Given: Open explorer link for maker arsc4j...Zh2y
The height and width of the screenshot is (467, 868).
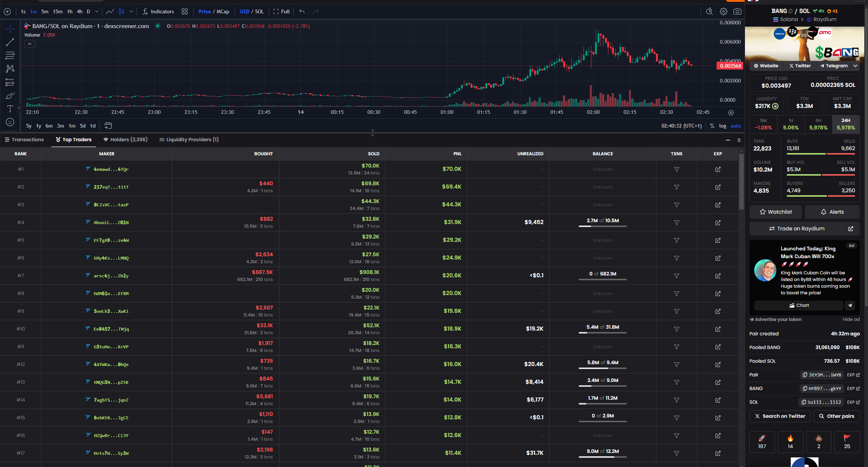Looking at the screenshot, I should click(718, 276).
